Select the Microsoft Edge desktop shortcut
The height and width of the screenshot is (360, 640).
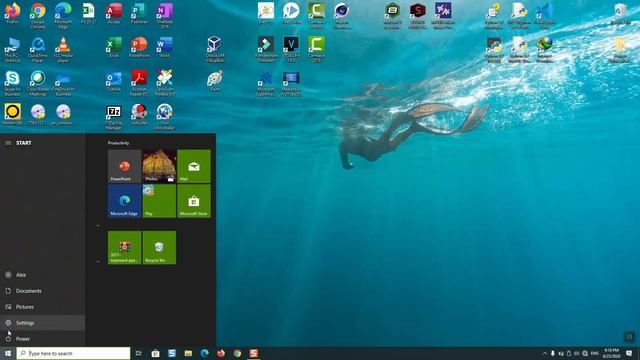click(63, 16)
